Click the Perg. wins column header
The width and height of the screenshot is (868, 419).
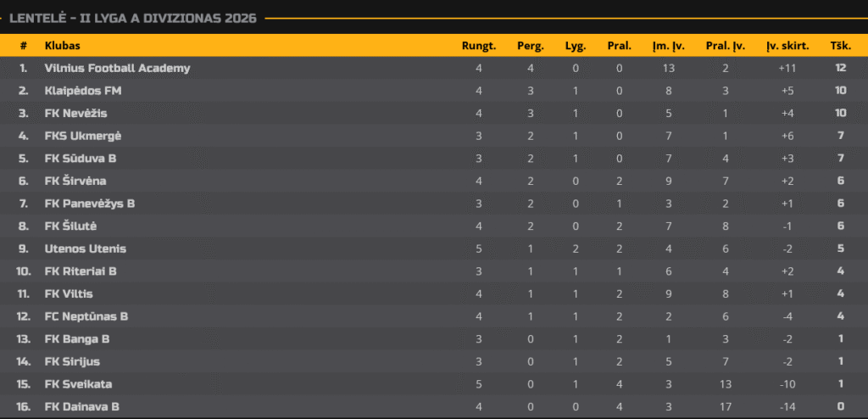[x=531, y=46]
